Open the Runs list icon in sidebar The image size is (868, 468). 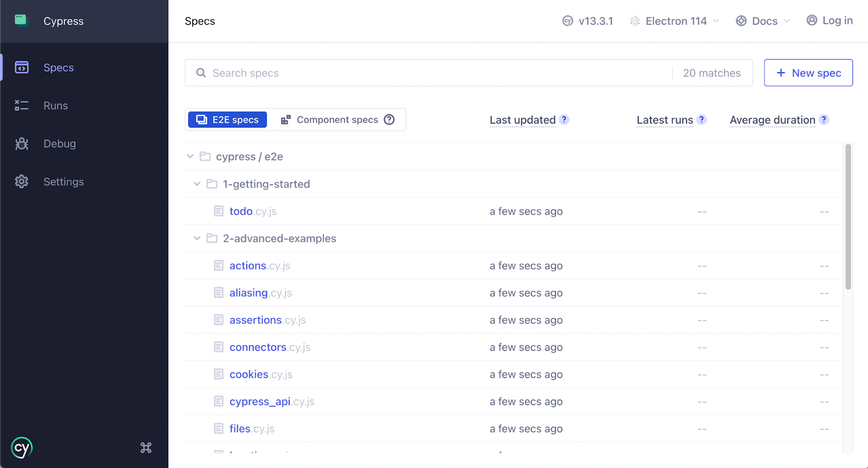pyautogui.click(x=22, y=105)
